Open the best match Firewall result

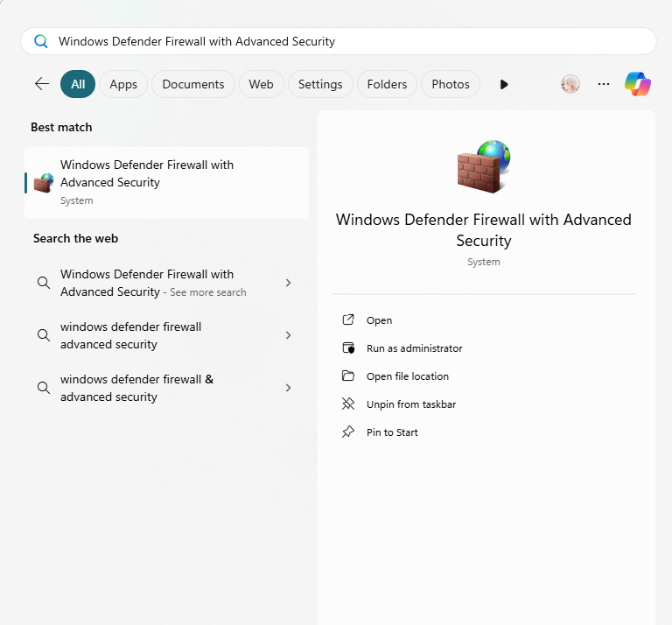[x=167, y=183]
